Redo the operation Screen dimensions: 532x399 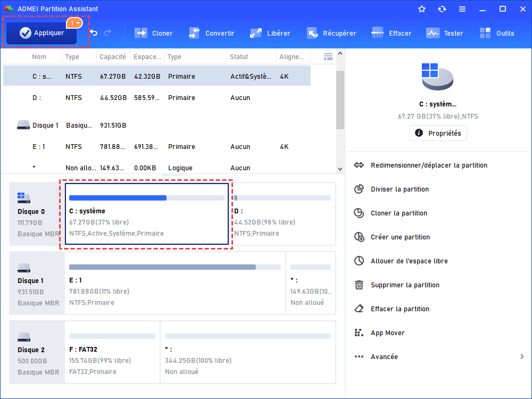107,32
